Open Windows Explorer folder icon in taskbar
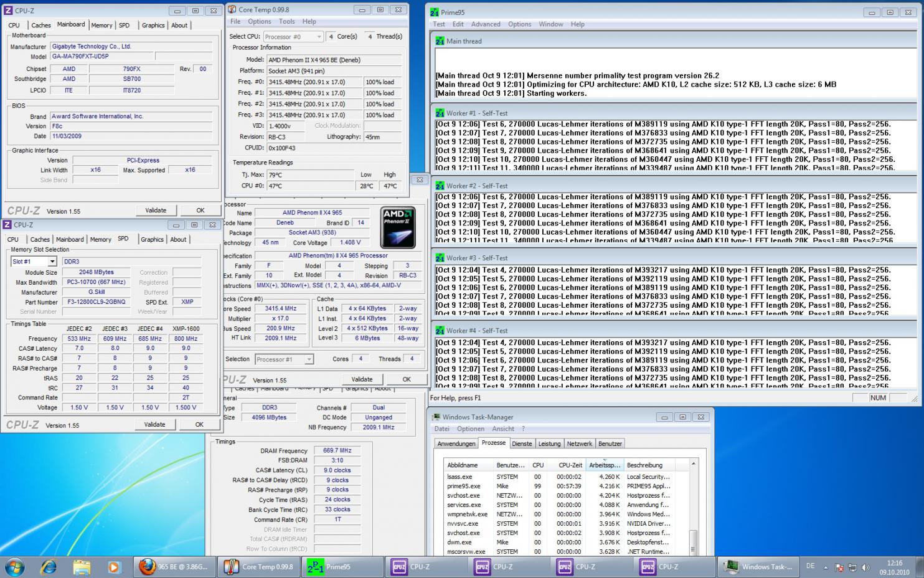 coord(82,567)
